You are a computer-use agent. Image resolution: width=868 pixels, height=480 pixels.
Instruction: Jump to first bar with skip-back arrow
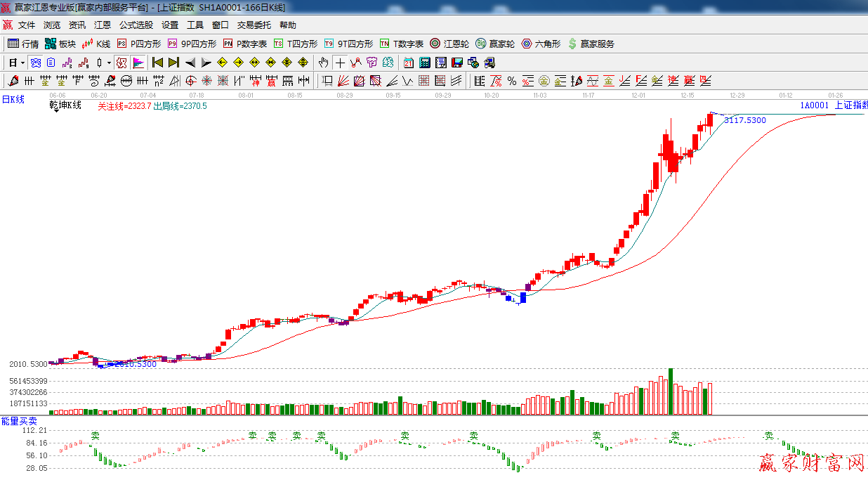point(158,63)
